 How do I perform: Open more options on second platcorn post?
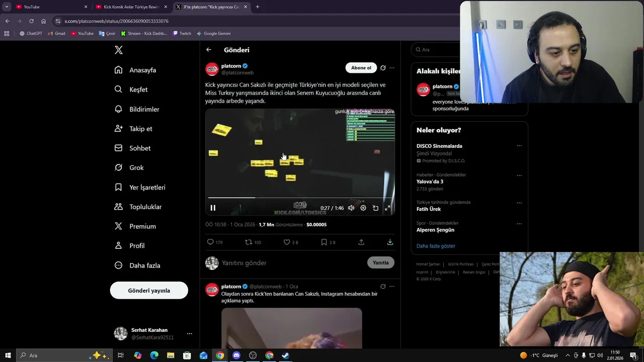tap(392, 286)
